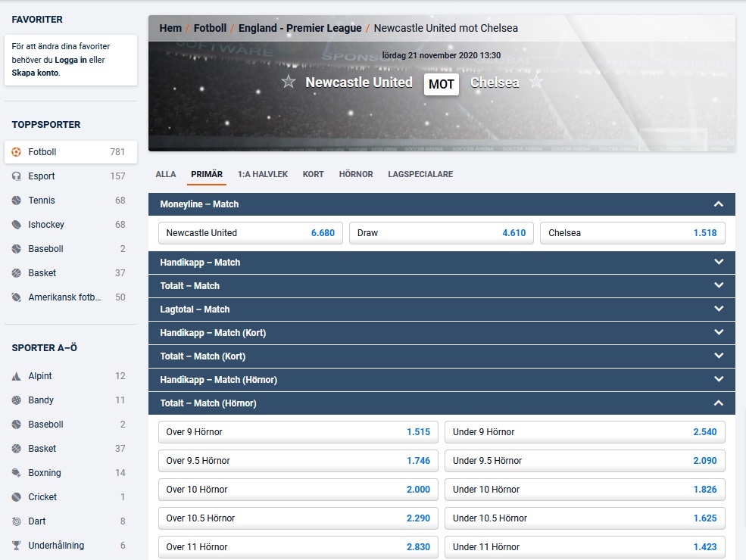Image resolution: width=746 pixels, height=560 pixels.
Task: Click breadcrumb text "Newcastle United mot Chelsea"
Action: [446, 29]
